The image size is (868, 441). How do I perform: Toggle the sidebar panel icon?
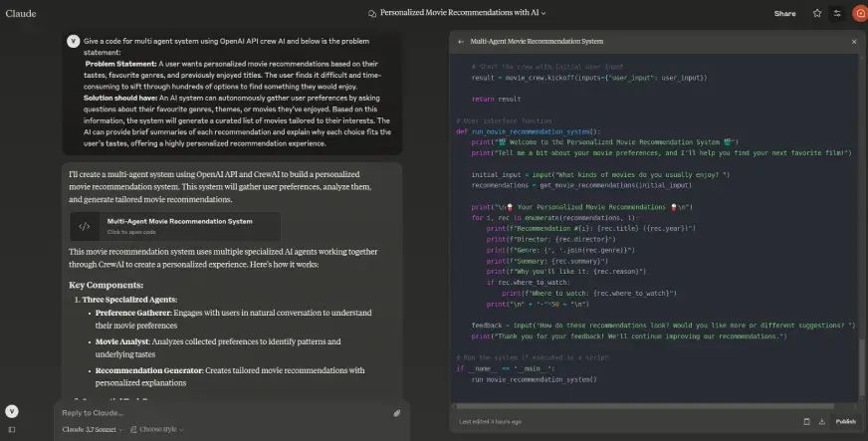(12, 429)
